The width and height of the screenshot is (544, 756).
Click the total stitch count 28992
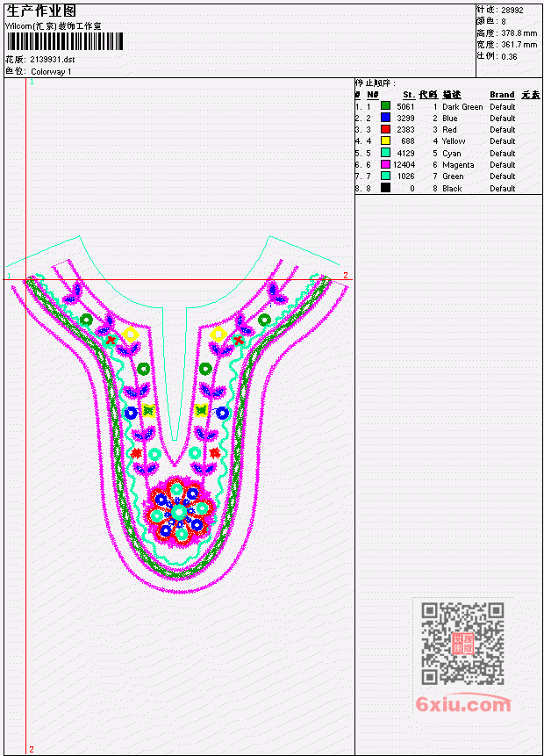(512, 10)
